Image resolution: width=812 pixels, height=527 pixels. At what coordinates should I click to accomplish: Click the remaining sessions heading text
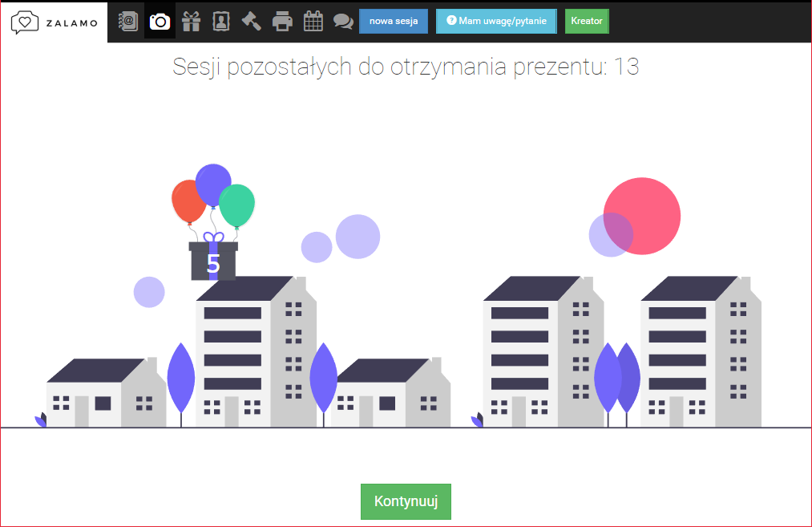[406, 67]
